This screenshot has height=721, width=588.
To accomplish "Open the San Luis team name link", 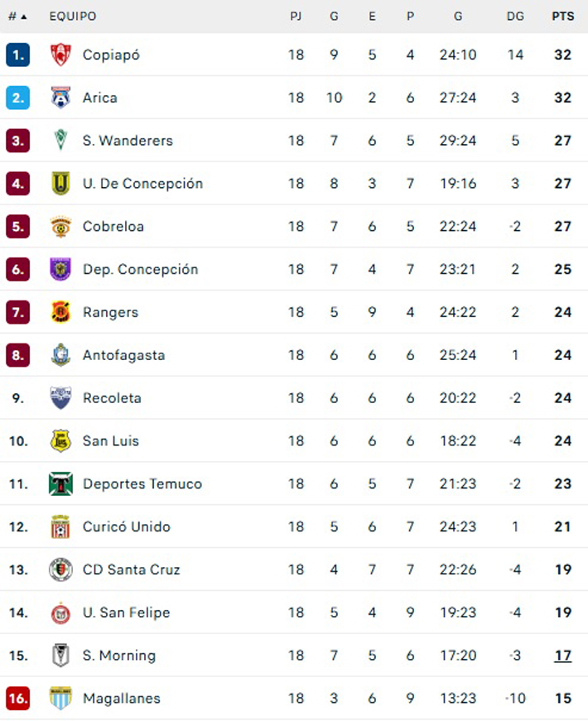I will pos(111,441).
